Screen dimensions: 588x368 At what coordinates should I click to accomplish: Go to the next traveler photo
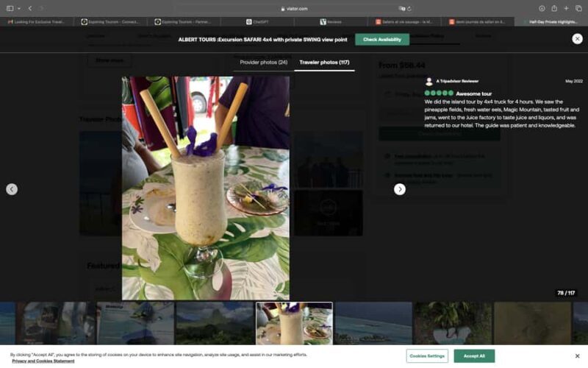(x=399, y=189)
